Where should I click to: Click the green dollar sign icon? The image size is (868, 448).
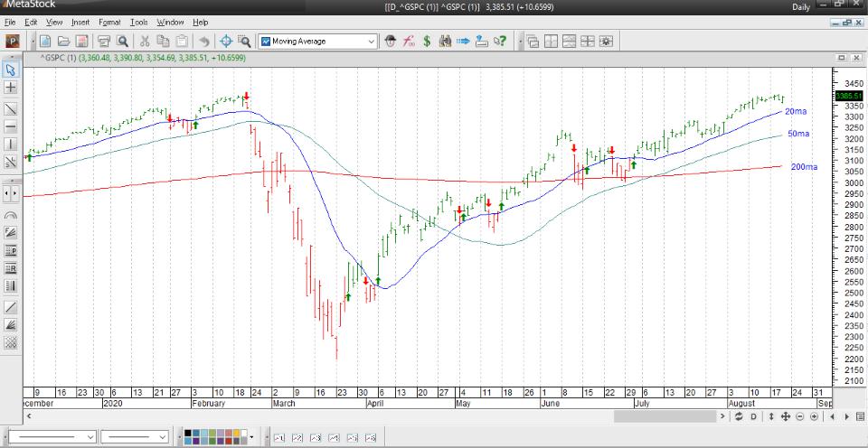[427, 42]
